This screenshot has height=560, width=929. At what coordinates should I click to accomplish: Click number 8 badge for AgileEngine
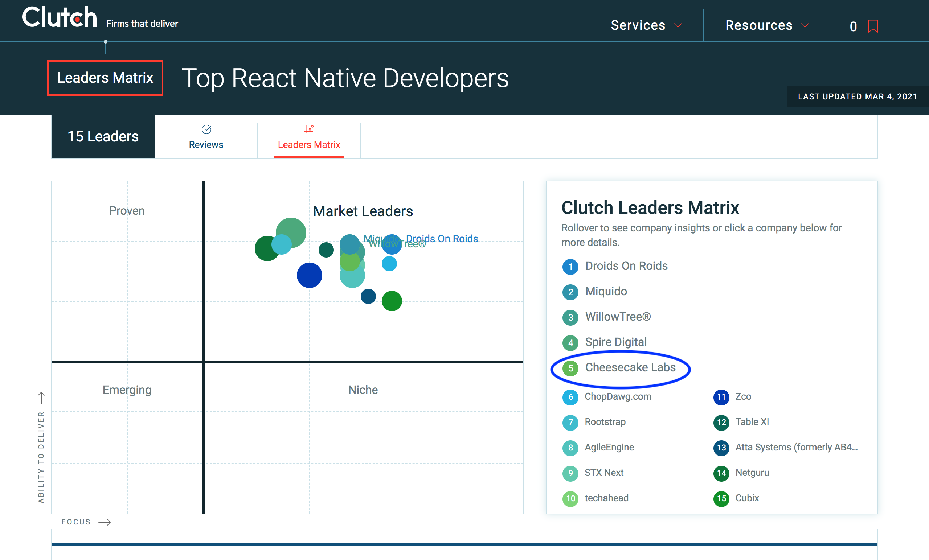(x=570, y=448)
